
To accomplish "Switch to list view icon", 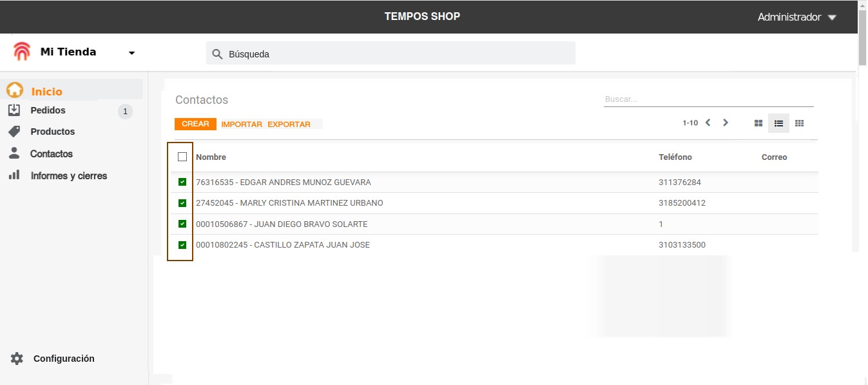I will pyautogui.click(x=778, y=123).
